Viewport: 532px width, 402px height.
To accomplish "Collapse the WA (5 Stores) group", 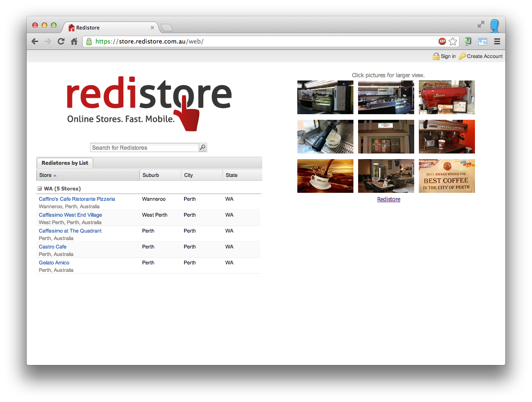I will (39, 189).
